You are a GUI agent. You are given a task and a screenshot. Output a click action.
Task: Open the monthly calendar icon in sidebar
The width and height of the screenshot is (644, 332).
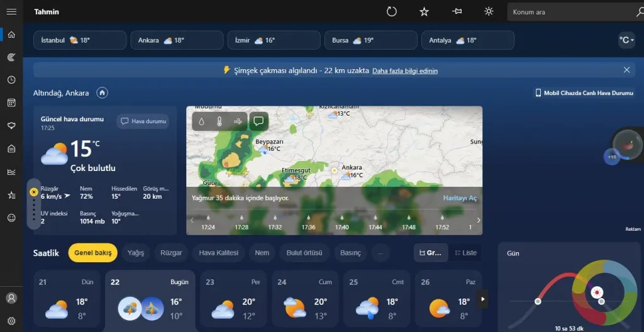11,102
